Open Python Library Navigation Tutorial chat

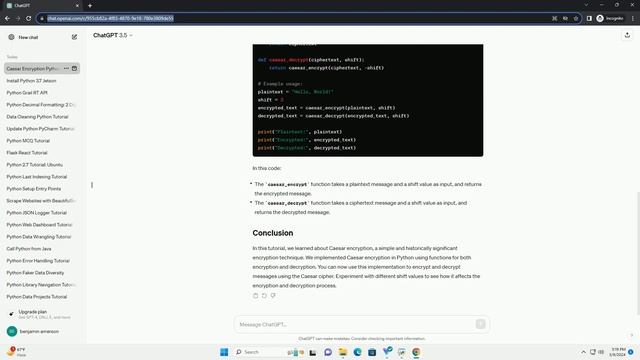pyautogui.click(x=42, y=285)
